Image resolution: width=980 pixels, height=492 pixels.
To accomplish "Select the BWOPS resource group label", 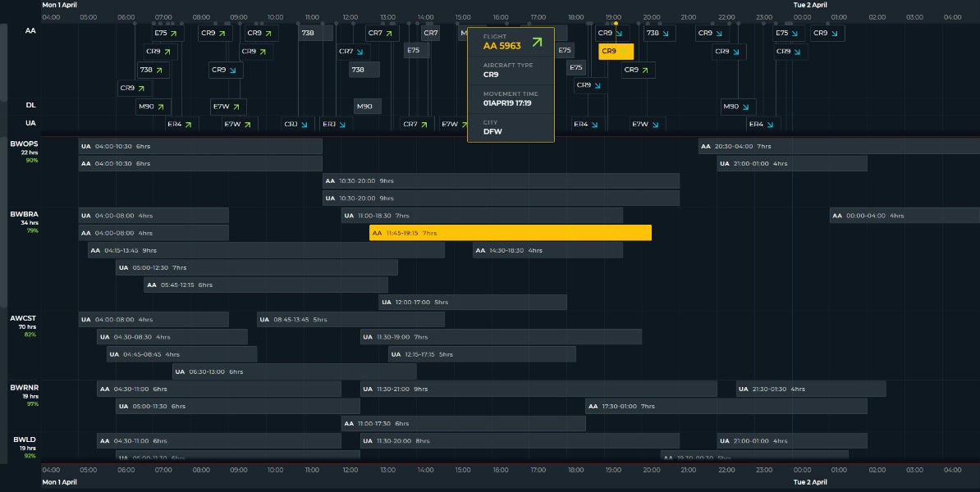I will pyautogui.click(x=24, y=144).
